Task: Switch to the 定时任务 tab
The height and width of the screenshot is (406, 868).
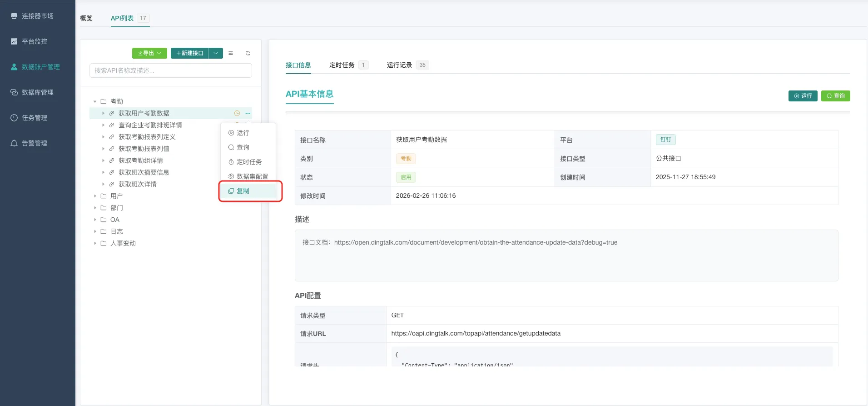Action: point(342,65)
